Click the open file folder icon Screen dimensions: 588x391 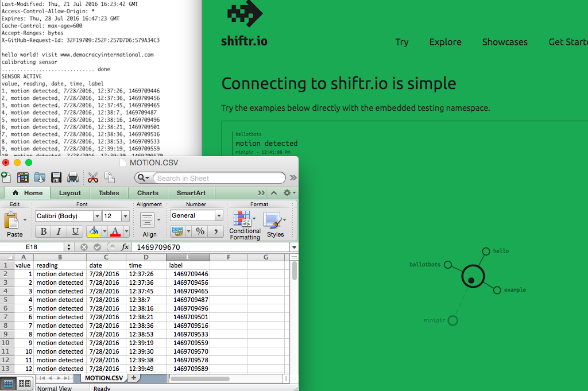40,177
